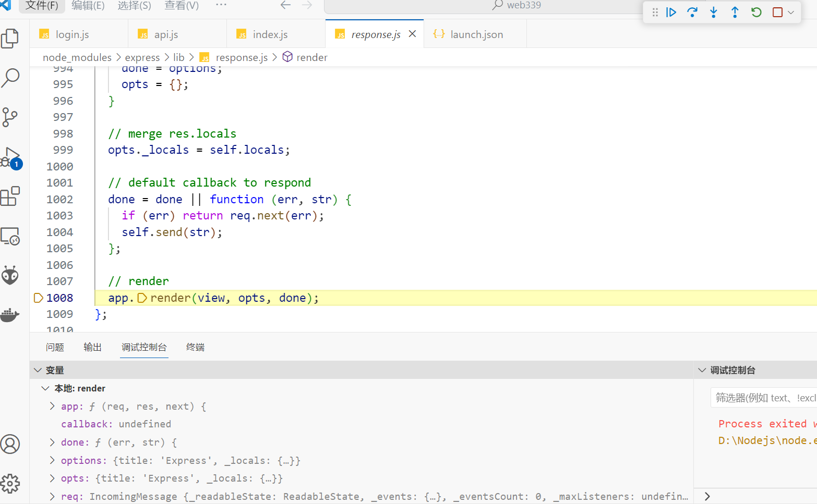Continue debugging from the debug toolbar
Screen dimensions: 817x504
[x=671, y=12]
